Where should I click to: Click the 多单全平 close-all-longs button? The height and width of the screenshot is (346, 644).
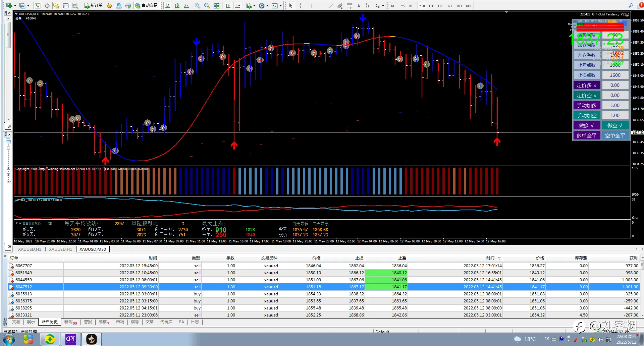point(586,135)
